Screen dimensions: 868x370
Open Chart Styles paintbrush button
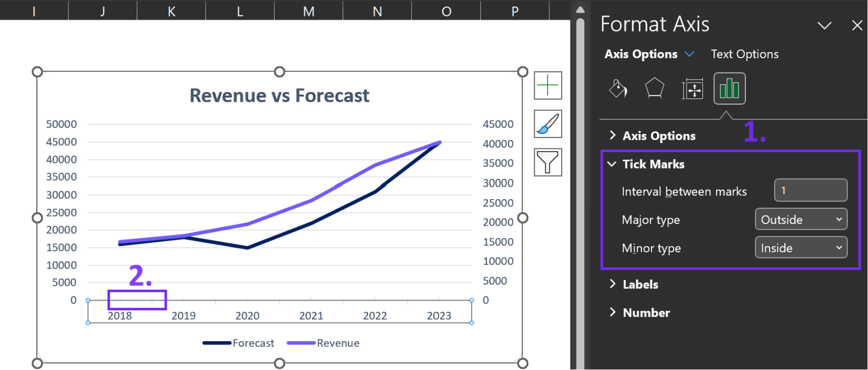tap(548, 124)
